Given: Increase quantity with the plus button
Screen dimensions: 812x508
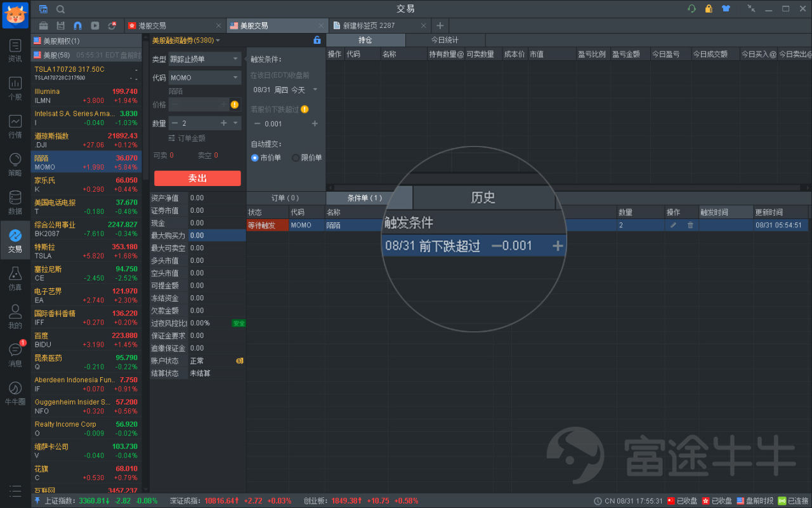Looking at the screenshot, I should click(223, 123).
